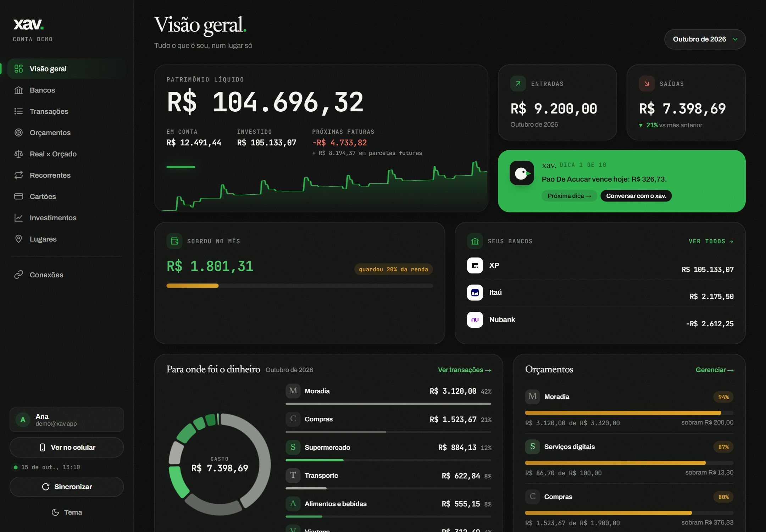This screenshot has width=766, height=532.
Task: Toggle the Tema dark mode switch
Action: coord(67,512)
